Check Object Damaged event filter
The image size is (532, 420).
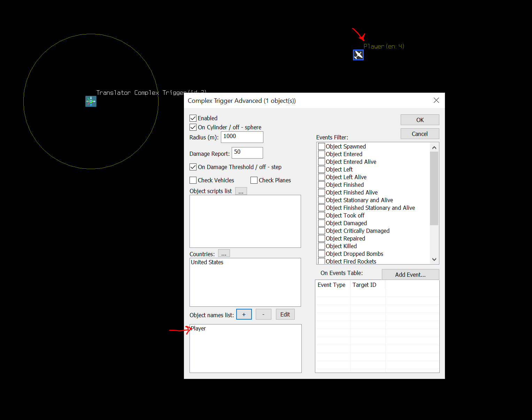[x=322, y=223]
